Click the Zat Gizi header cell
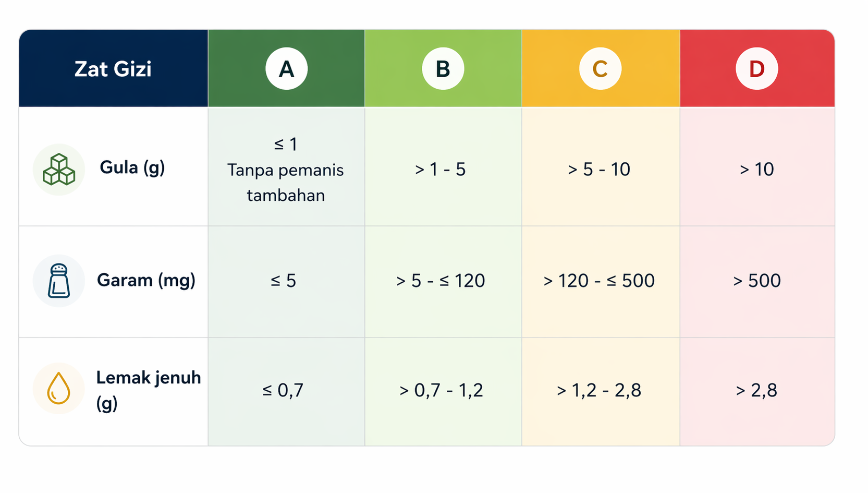 point(113,69)
